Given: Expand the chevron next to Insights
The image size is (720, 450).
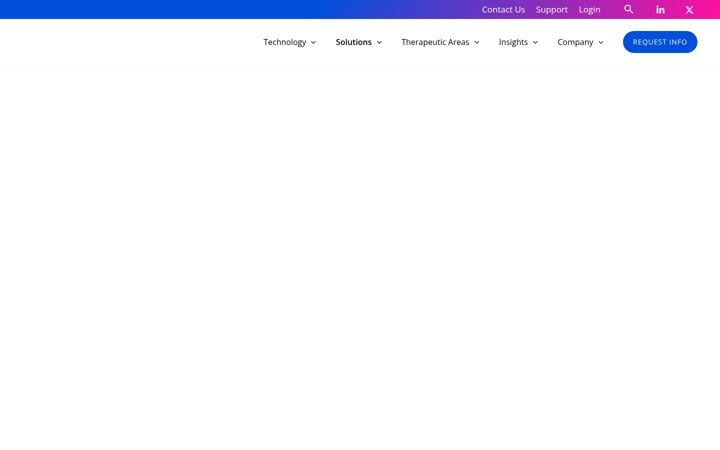Looking at the screenshot, I should coord(535,42).
